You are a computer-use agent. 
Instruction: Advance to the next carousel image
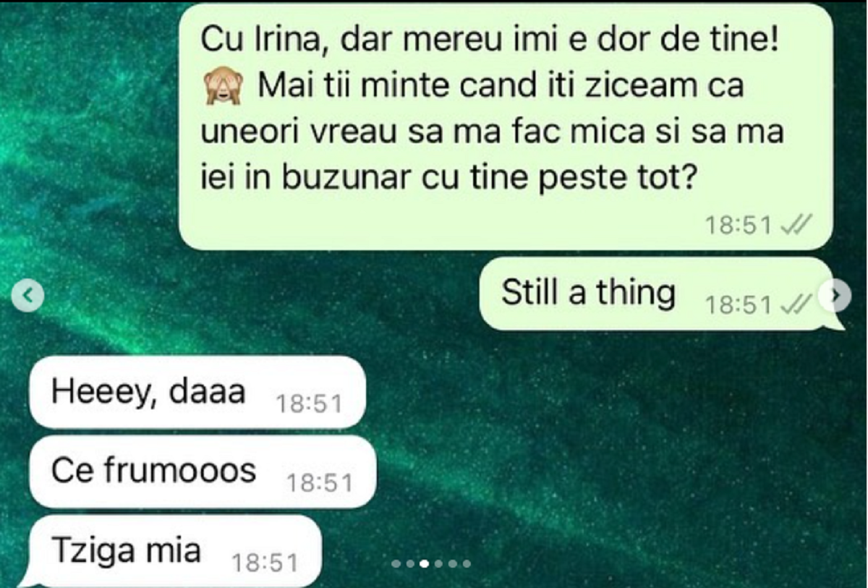[835, 295]
